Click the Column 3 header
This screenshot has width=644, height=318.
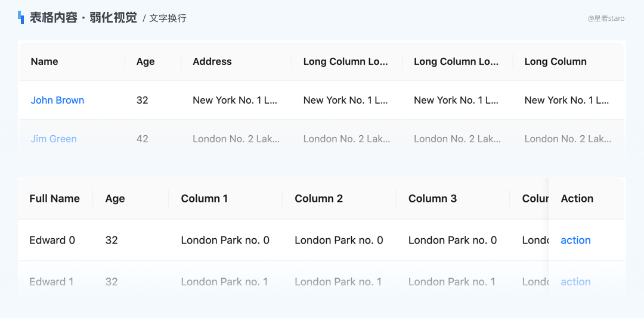[432, 198]
